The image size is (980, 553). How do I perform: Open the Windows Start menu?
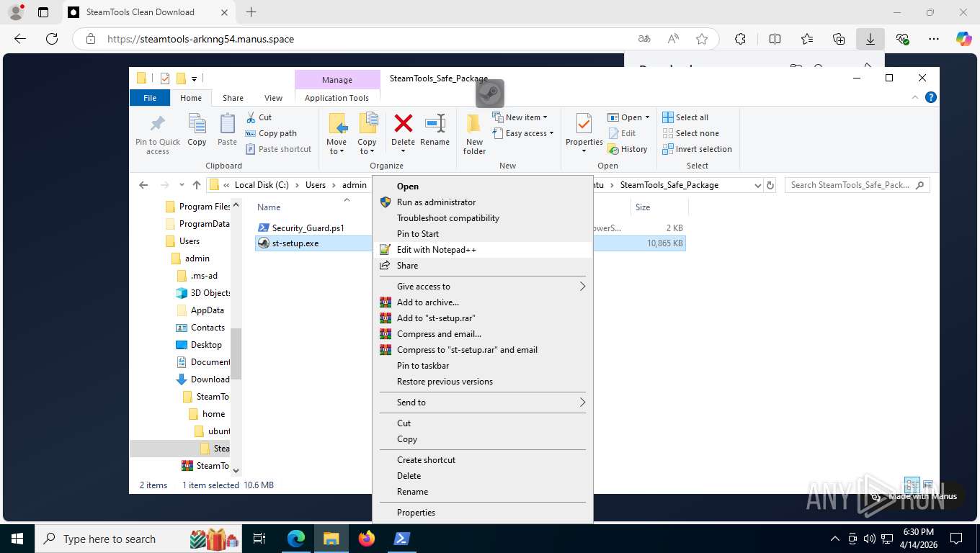17,539
